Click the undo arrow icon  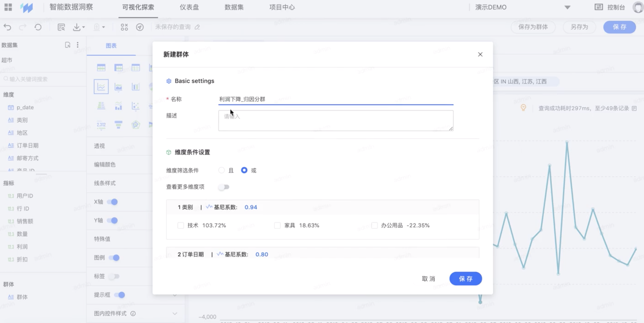[7, 27]
